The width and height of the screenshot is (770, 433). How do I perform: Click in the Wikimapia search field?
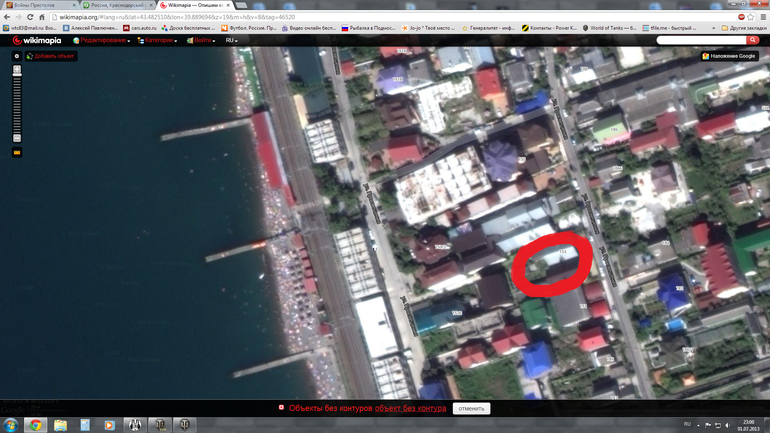point(698,41)
